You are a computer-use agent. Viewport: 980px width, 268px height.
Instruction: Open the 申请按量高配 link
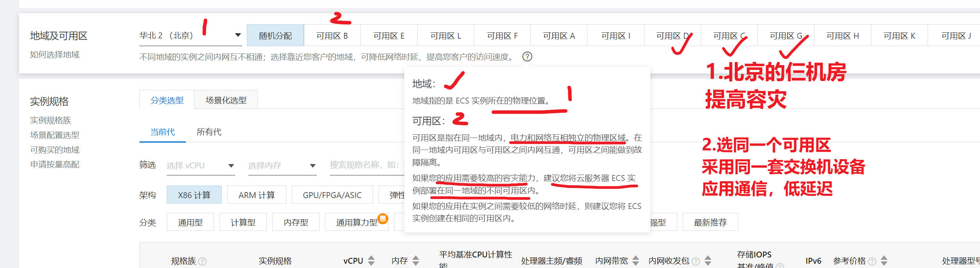(x=55, y=164)
